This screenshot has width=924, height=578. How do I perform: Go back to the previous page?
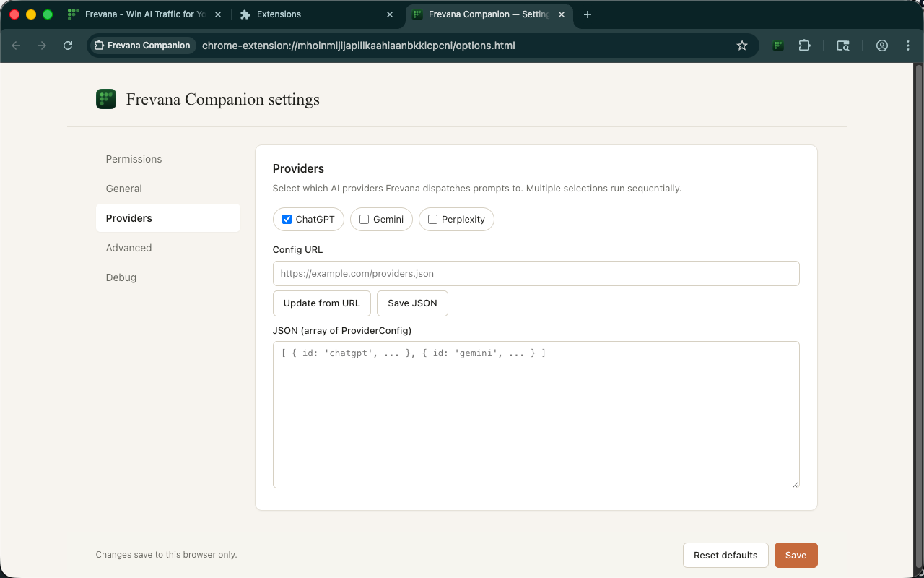(16, 46)
